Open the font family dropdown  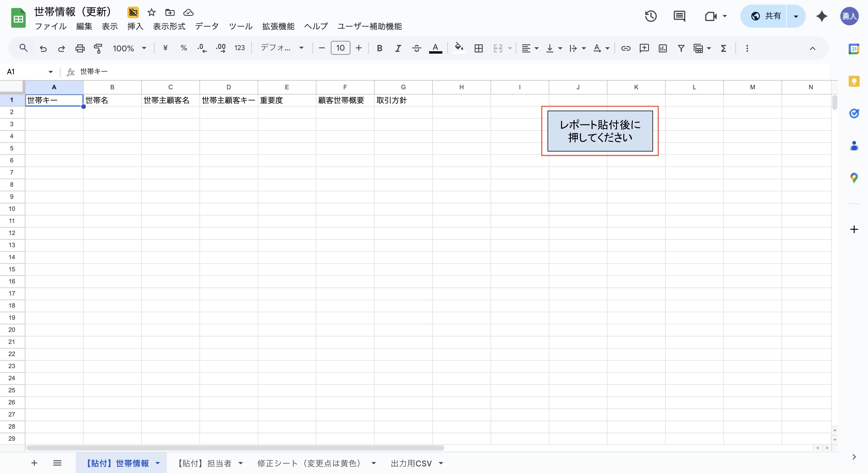(282, 48)
